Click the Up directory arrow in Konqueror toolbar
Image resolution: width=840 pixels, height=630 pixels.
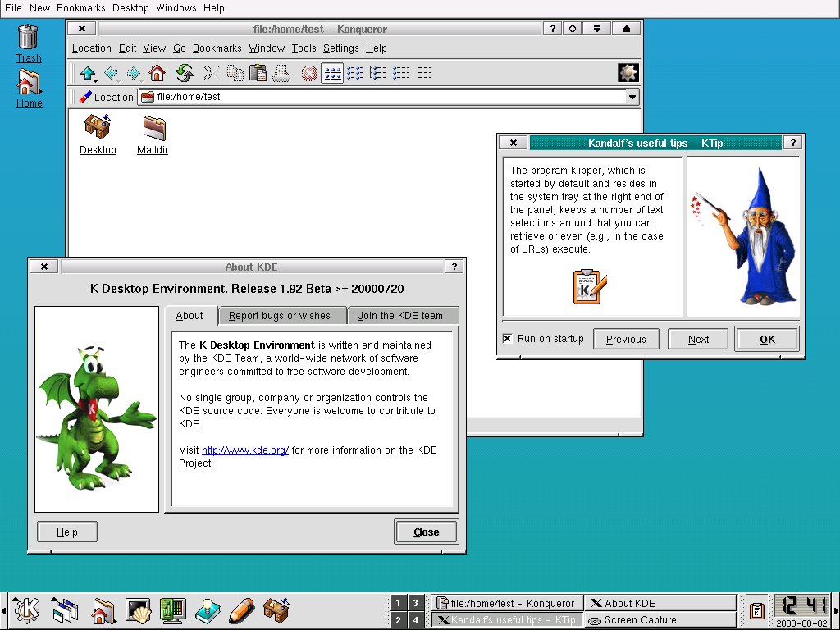(89, 73)
